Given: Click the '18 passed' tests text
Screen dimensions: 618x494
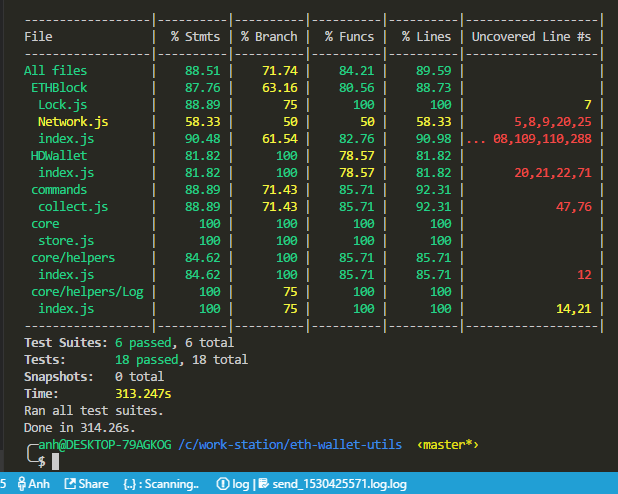Looking at the screenshot, I should 147,360.
